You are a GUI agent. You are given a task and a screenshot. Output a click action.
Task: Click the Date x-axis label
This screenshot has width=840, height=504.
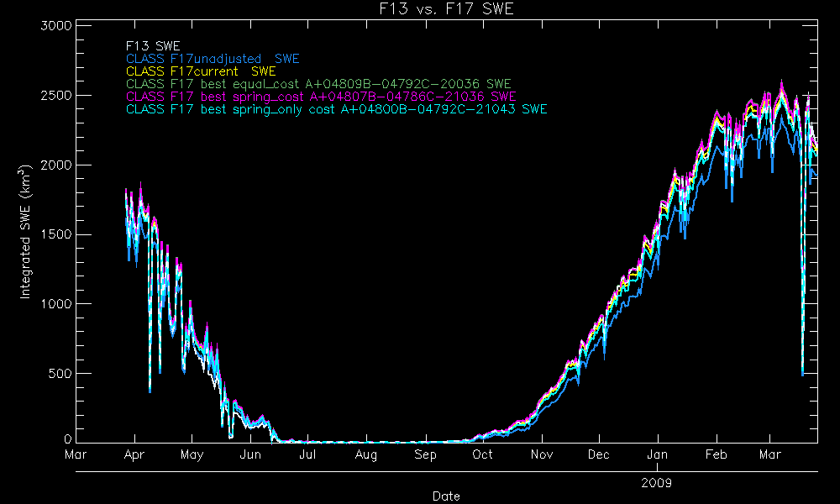point(446,496)
